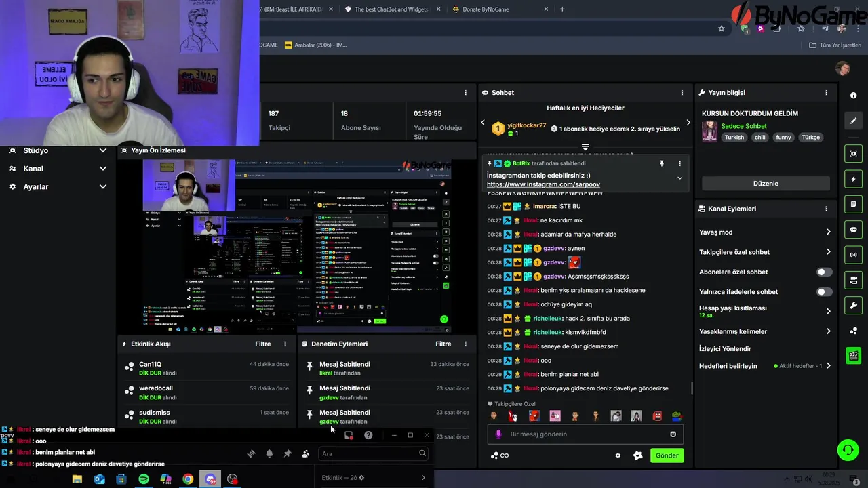Open Kanal Eylemleri panel three-dot menu
The image size is (868, 488).
(x=826, y=209)
